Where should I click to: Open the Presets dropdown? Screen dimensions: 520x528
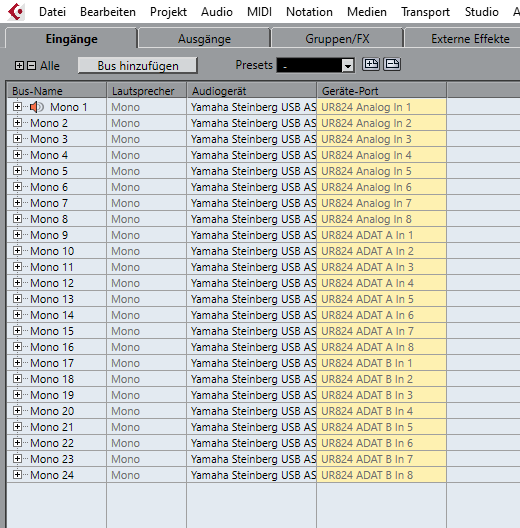tap(347, 65)
